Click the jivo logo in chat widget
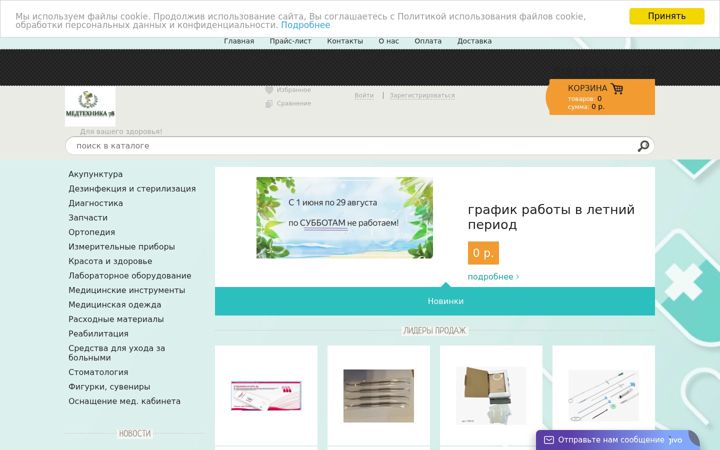This screenshot has height=450, width=720. [675, 440]
